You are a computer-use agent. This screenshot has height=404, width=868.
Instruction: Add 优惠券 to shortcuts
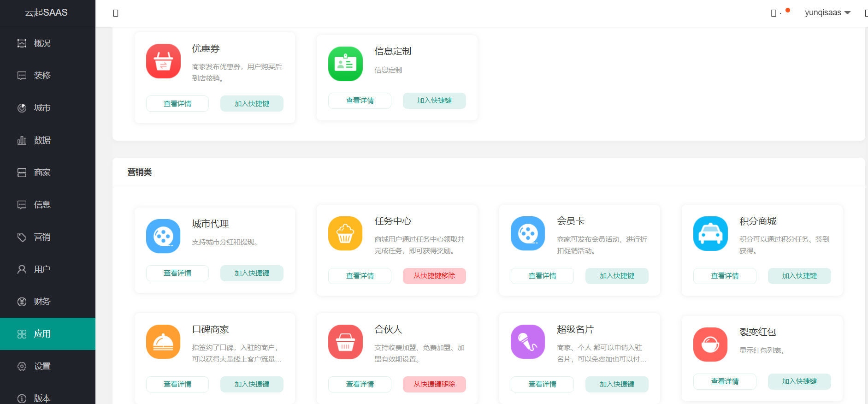pyautogui.click(x=252, y=104)
